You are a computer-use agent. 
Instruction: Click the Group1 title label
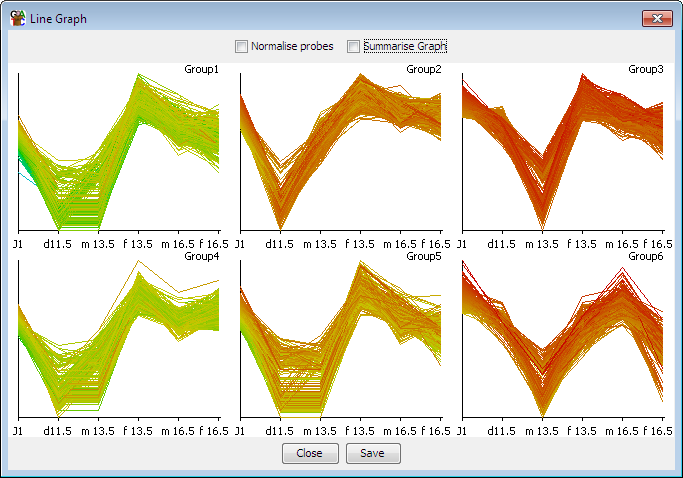(201, 69)
